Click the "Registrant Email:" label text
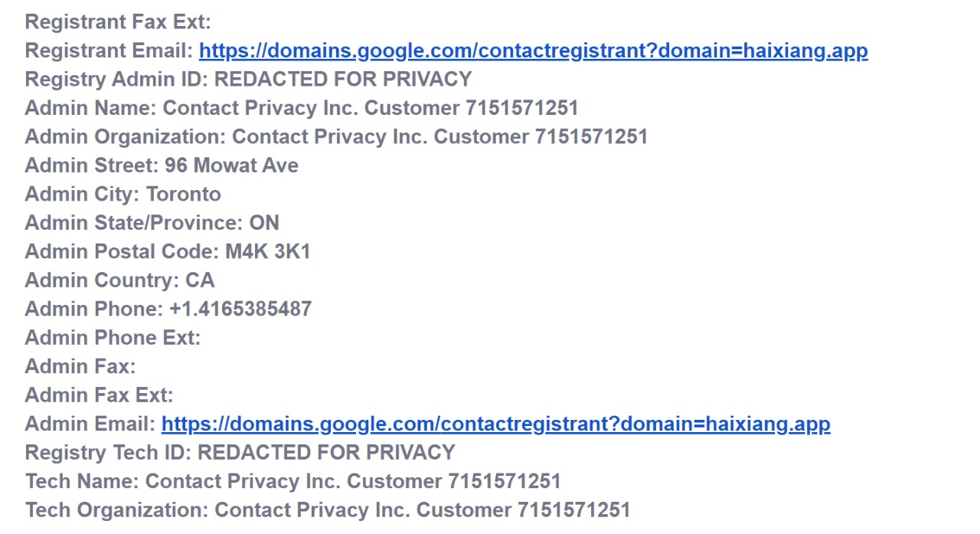The height and width of the screenshot is (534, 980). (x=109, y=51)
